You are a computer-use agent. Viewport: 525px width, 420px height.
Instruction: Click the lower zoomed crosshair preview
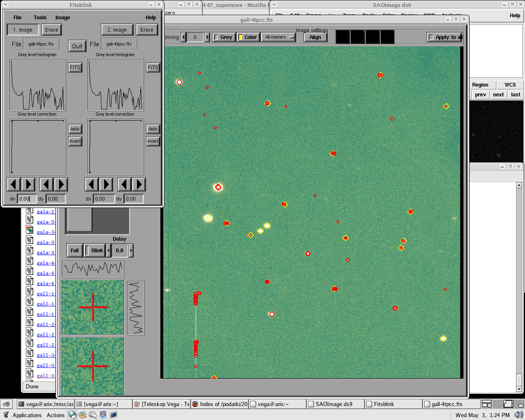pos(93,366)
